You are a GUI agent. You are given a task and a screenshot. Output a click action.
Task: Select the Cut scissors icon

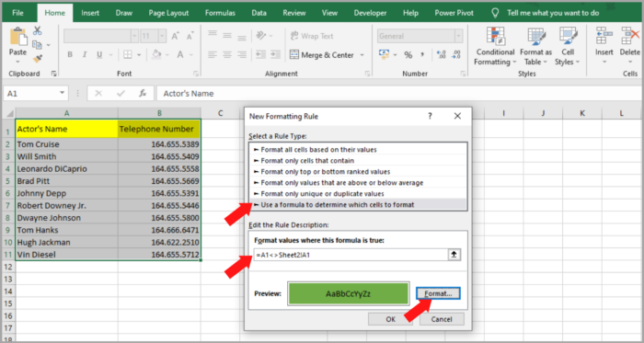tap(38, 30)
